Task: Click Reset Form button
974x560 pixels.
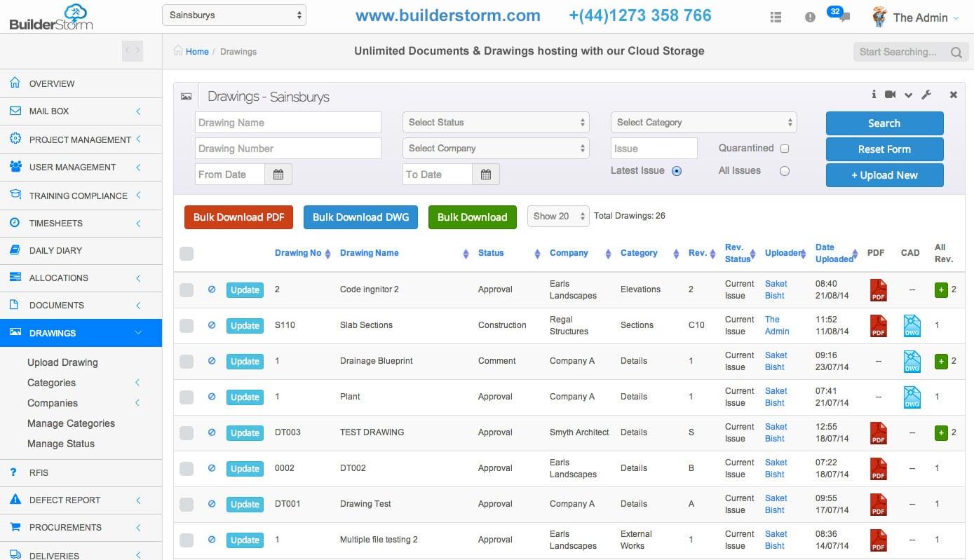Action: pos(884,149)
